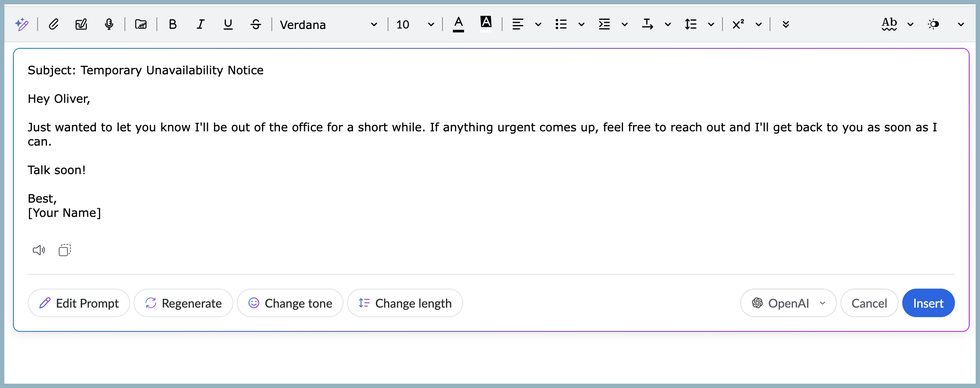Toggle italic formatting

(x=200, y=24)
